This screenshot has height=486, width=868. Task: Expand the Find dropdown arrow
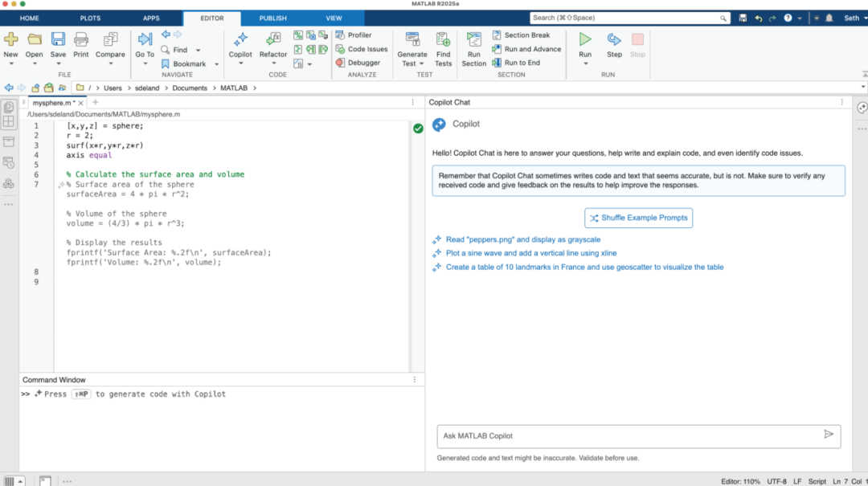click(199, 51)
